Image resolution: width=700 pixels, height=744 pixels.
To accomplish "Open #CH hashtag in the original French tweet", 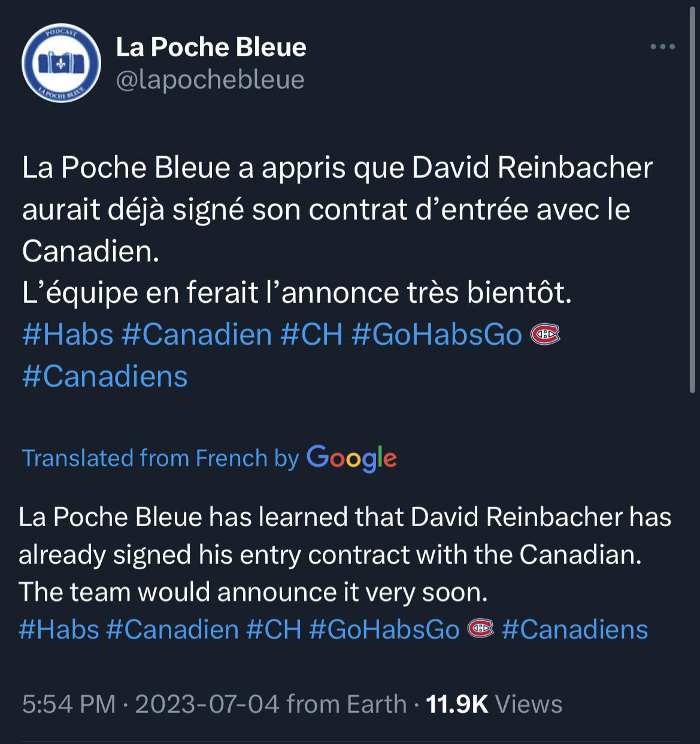I will [x=311, y=334].
